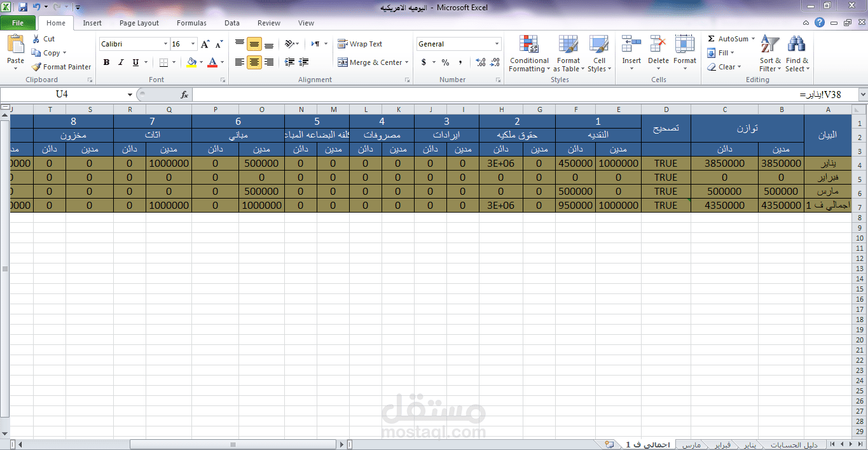
Task: Click the Text Direction icon
Action: pyautogui.click(x=316, y=44)
